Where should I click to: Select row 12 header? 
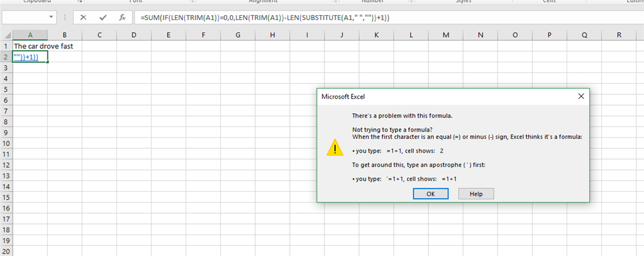[6, 165]
